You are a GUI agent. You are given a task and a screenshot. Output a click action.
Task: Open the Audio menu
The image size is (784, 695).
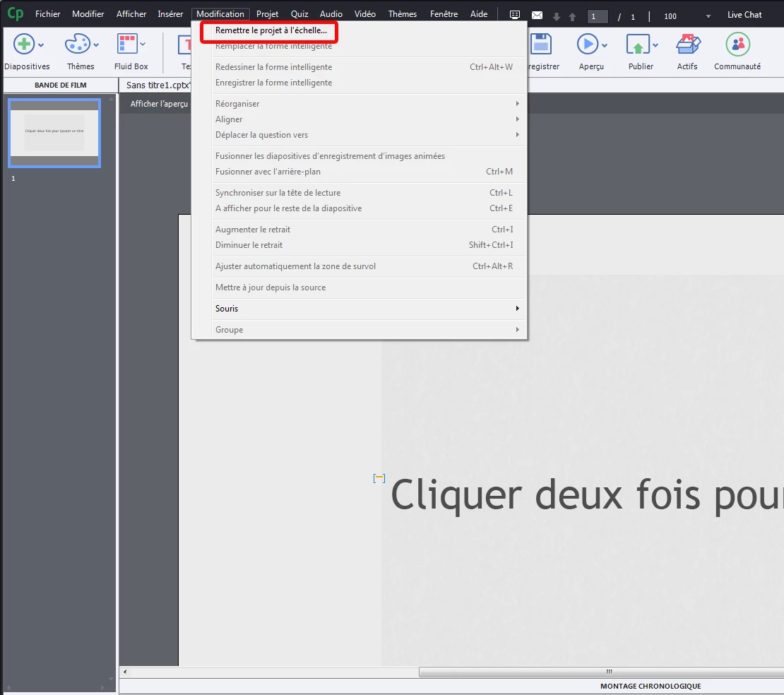(331, 14)
